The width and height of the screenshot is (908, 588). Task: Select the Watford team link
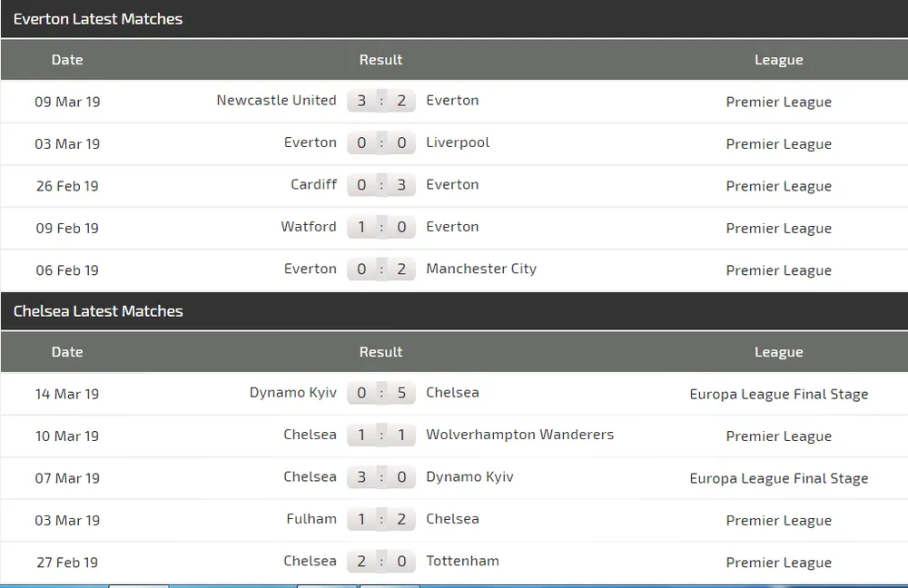pos(309,227)
